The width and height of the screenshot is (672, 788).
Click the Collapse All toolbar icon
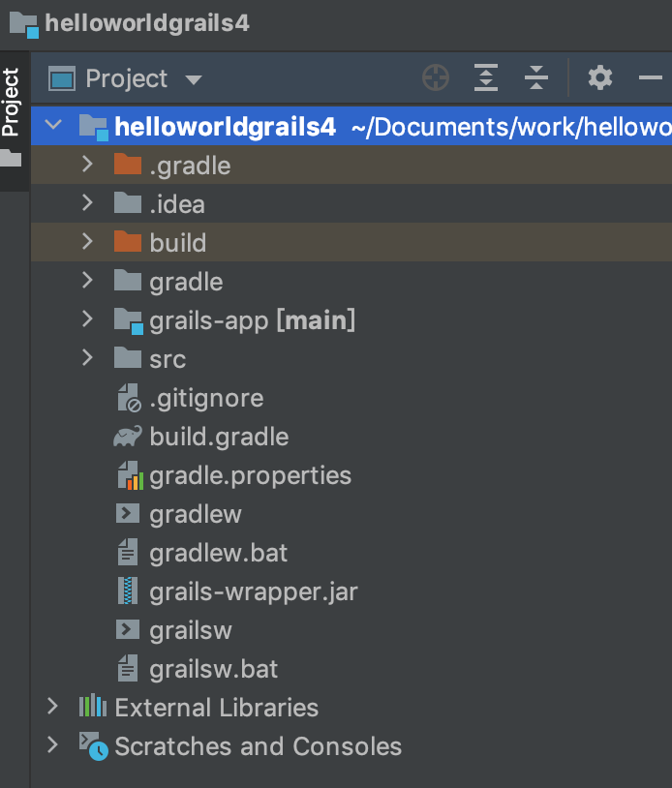[536, 77]
